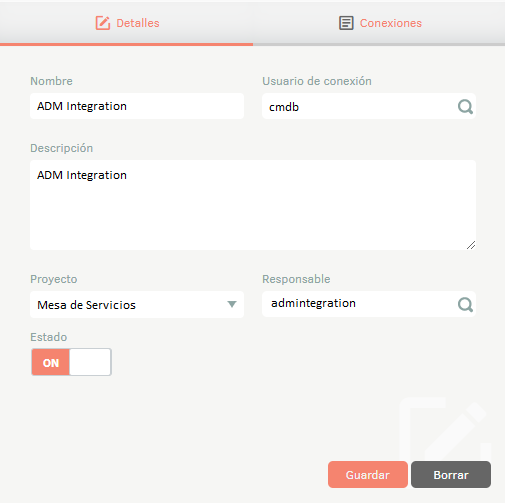
Task: Click the admintegration text in Responsable field
Action: pyautogui.click(x=313, y=303)
